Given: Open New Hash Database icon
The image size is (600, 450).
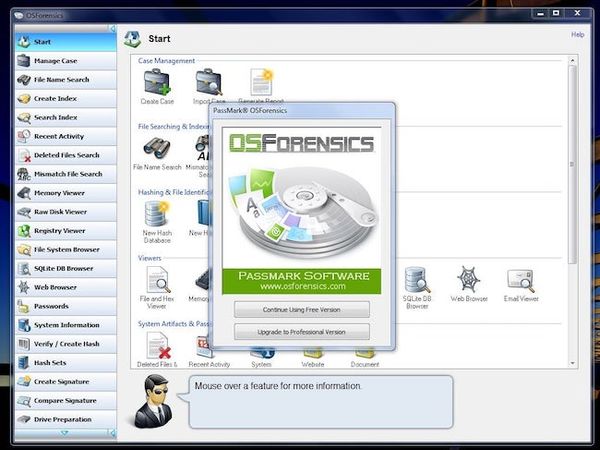Looking at the screenshot, I should pos(157,214).
